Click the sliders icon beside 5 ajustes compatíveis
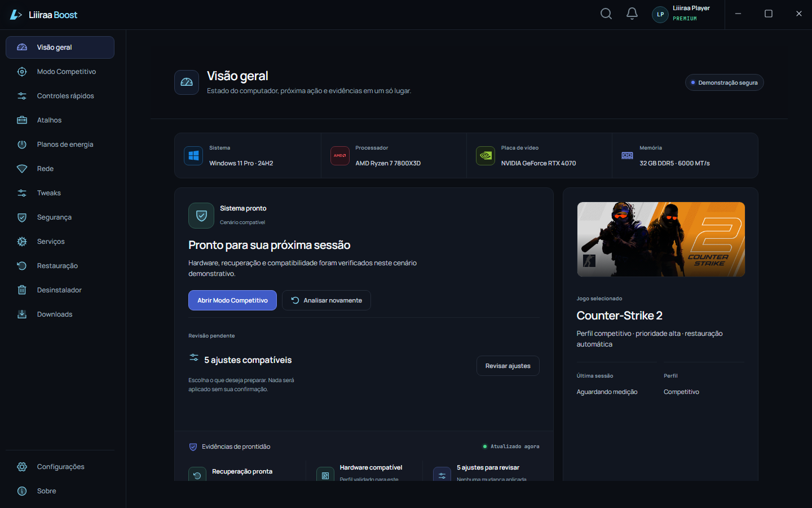The width and height of the screenshot is (812, 508). click(194, 358)
